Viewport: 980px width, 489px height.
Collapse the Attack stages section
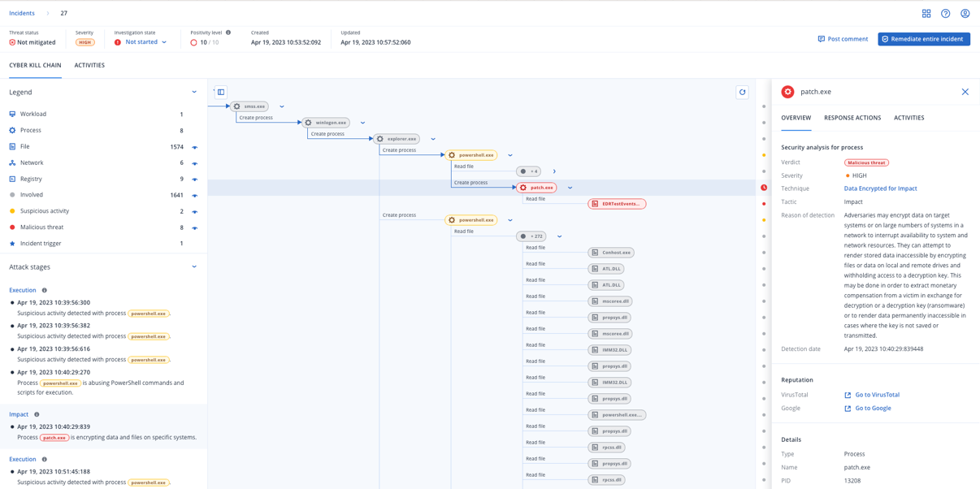[x=194, y=266]
